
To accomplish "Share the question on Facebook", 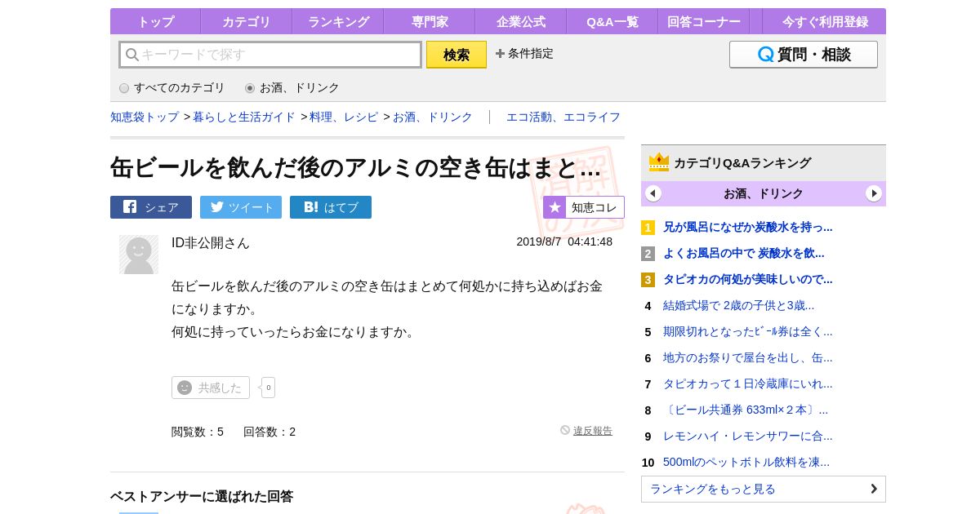I will click(151, 207).
